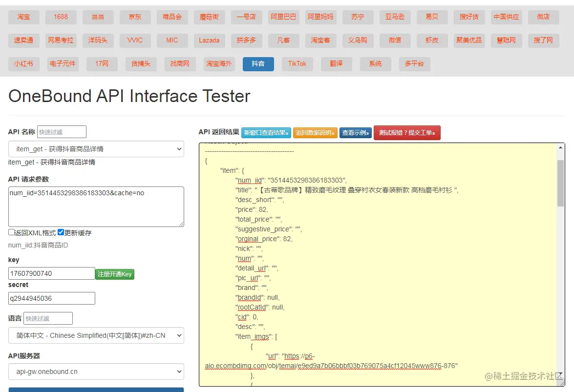Click the red 测试报错？提交工单 button
Screen dimensions: 574x392
(x=407, y=132)
